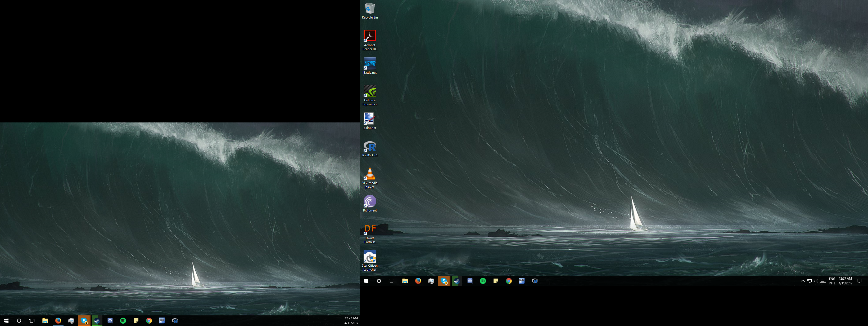
Task: Open the clock calendar beside ENG INTL
Action: click(x=846, y=281)
